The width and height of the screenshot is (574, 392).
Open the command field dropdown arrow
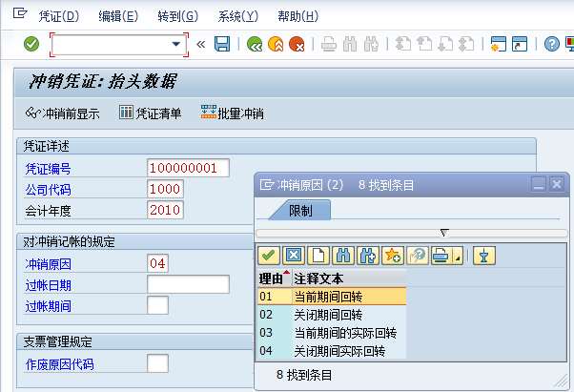(176, 44)
